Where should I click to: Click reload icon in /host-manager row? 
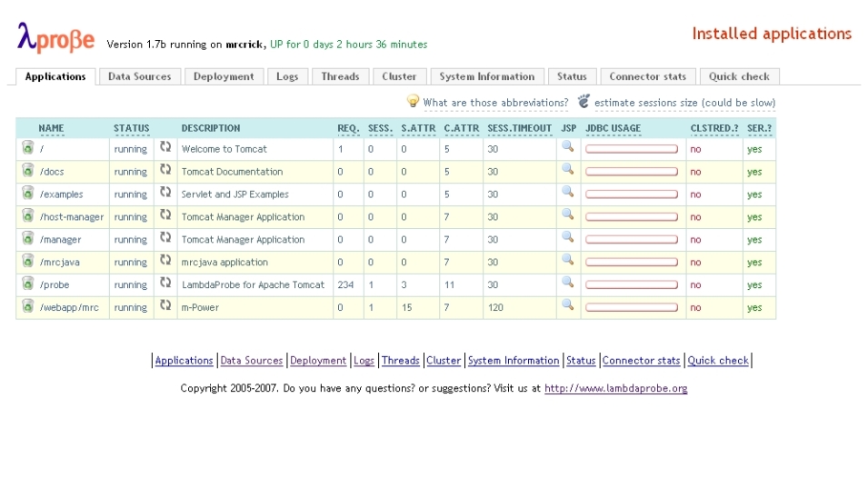click(165, 214)
